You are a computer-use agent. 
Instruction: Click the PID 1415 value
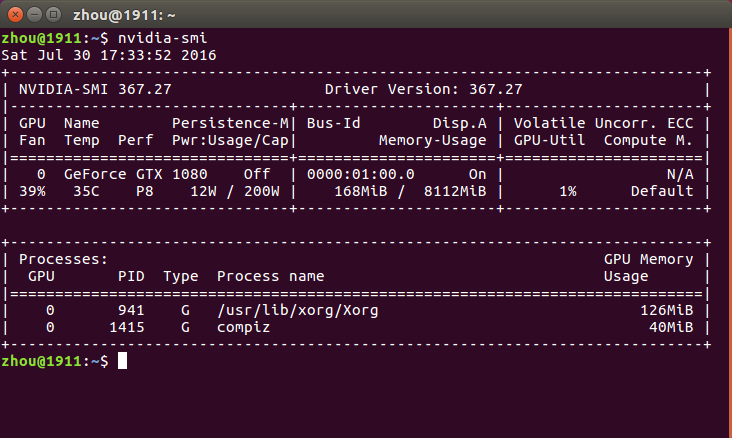(x=127, y=327)
